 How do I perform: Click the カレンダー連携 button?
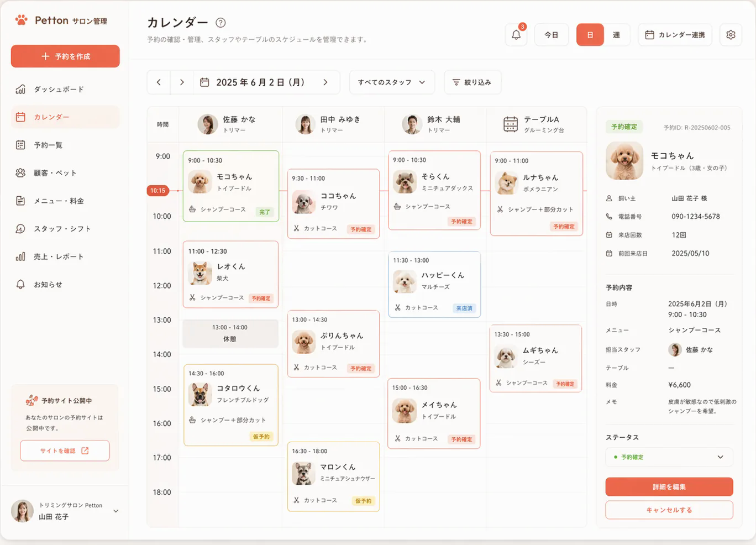[675, 35]
